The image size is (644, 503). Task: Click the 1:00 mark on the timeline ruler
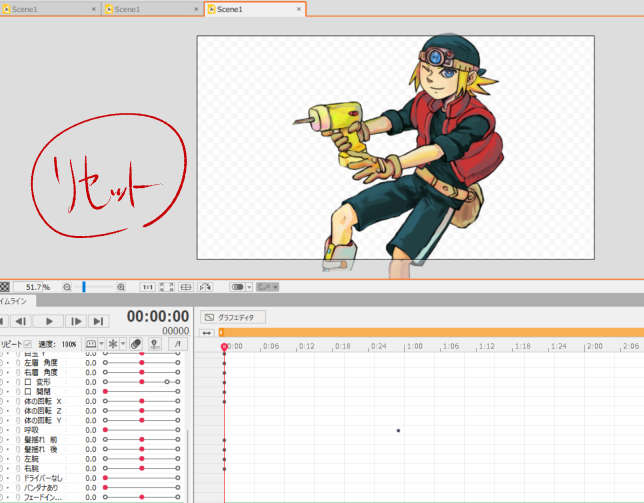click(414, 347)
